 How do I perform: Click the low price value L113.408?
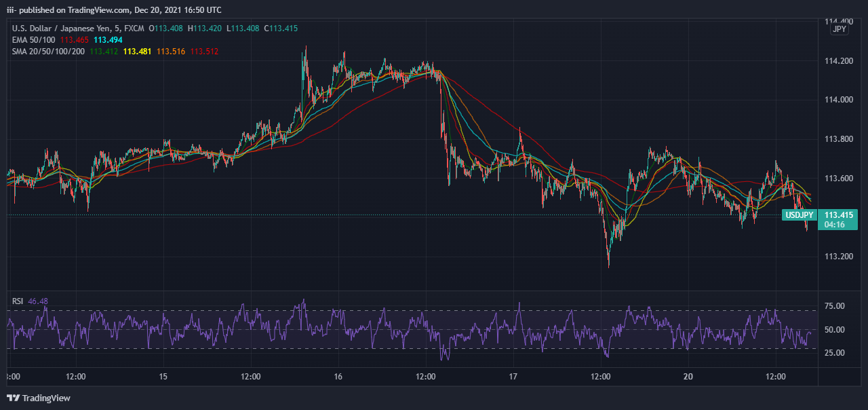point(242,29)
